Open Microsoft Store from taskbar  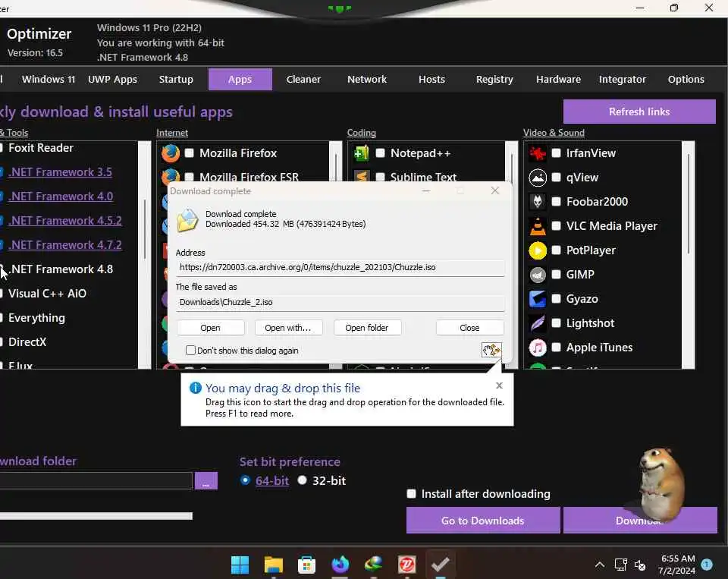pyautogui.click(x=306, y=565)
